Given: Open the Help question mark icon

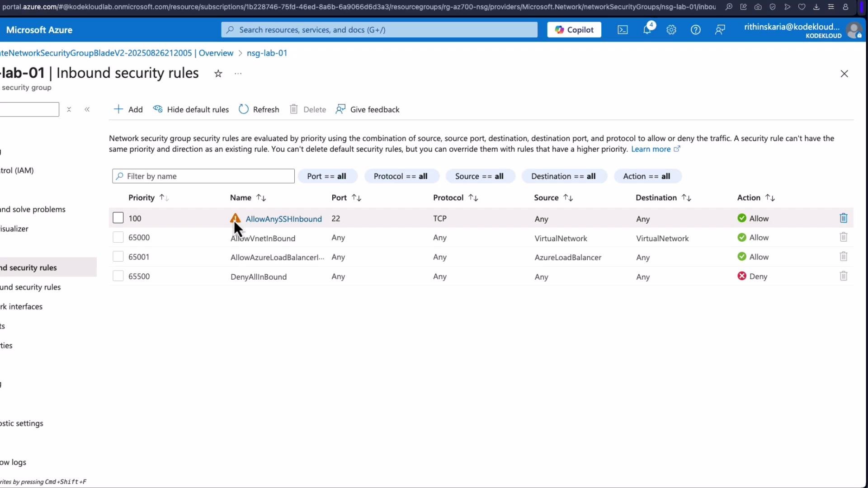Looking at the screenshot, I should (x=696, y=30).
